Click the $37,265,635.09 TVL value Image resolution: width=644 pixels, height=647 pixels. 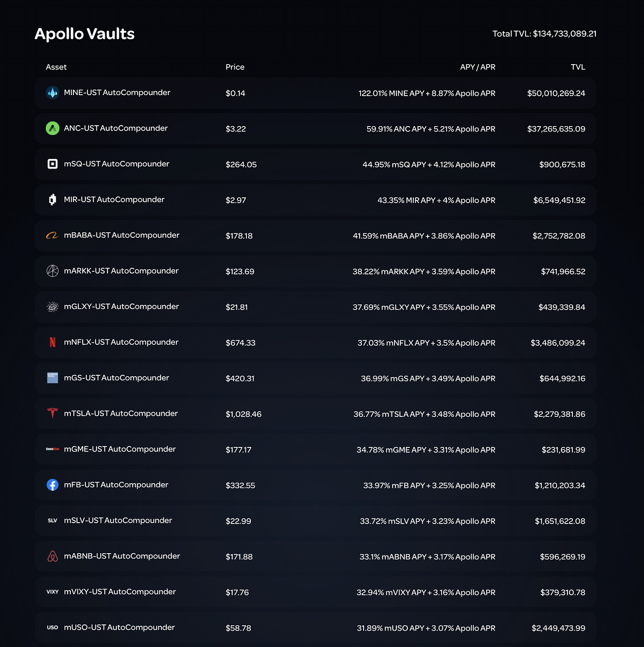[x=556, y=129]
